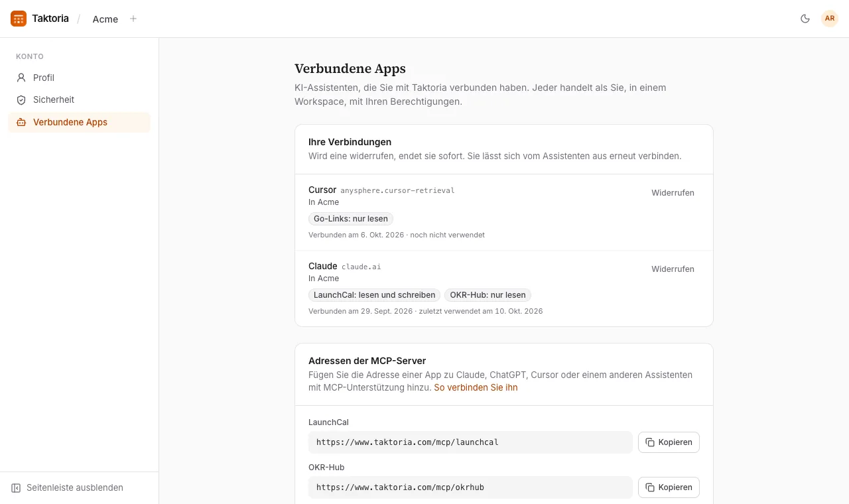Open the Sicherheit menu item
This screenshot has height=504, width=849.
80,99
